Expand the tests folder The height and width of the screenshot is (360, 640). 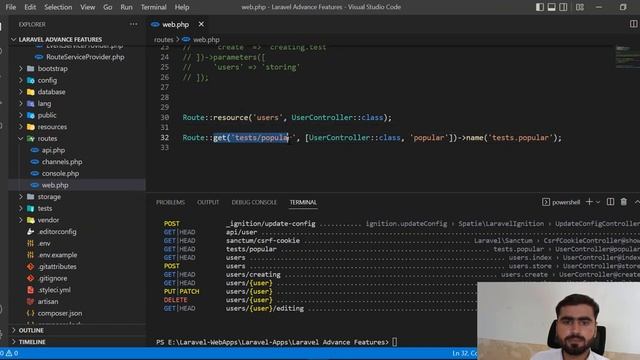(x=44, y=208)
